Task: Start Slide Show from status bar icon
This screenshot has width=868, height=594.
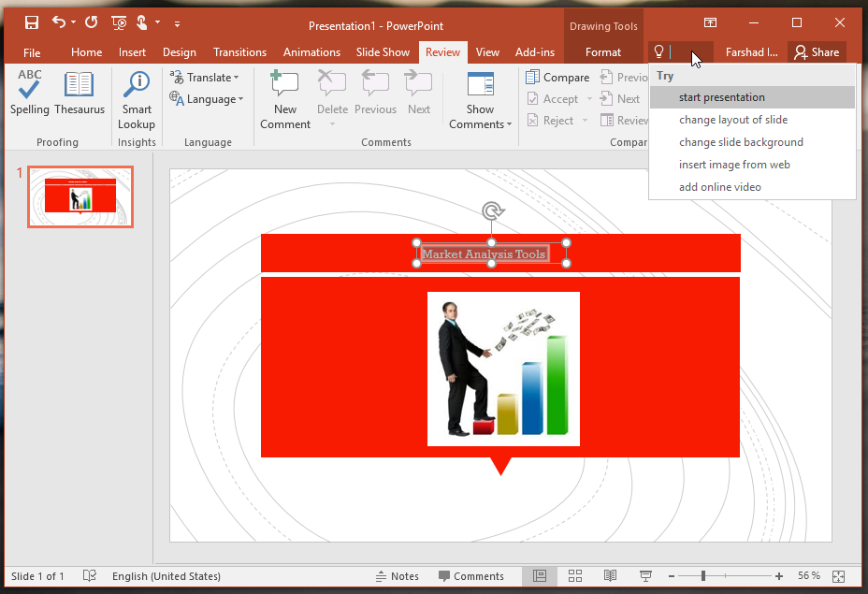Action: coord(645,576)
